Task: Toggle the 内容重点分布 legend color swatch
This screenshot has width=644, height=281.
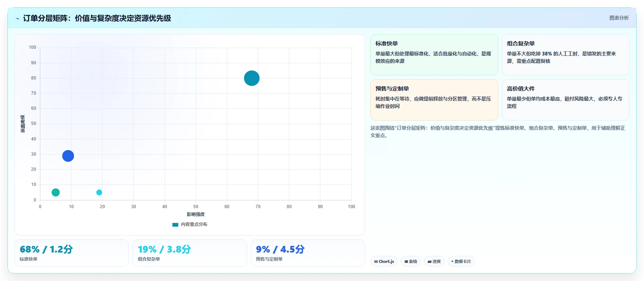Action: click(x=175, y=224)
